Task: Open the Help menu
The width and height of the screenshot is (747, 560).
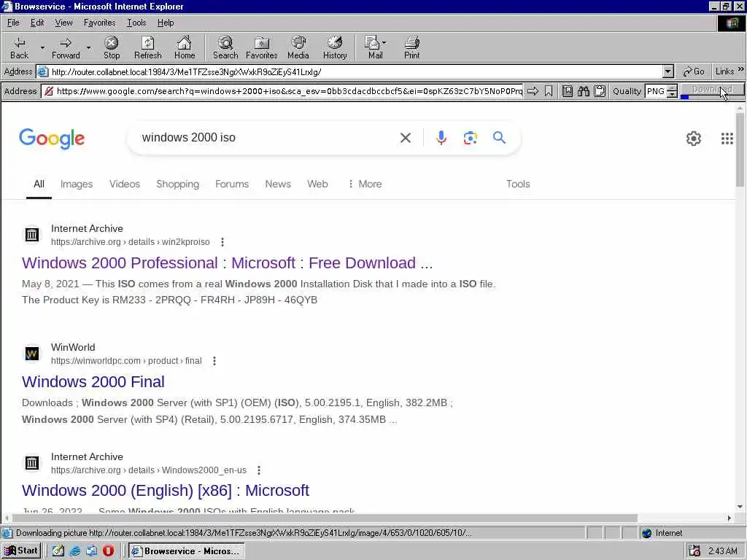Action: pyautogui.click(x=166, y=23)
